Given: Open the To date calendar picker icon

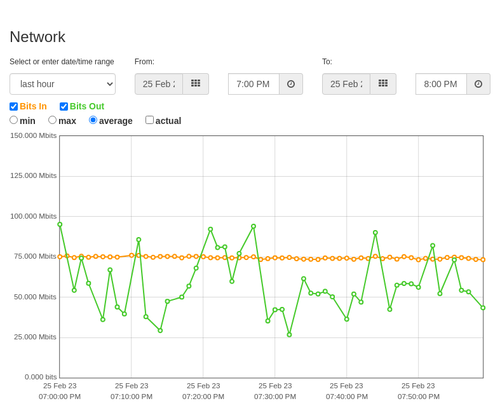Looking at the screenshot, I should coord(383,84).
